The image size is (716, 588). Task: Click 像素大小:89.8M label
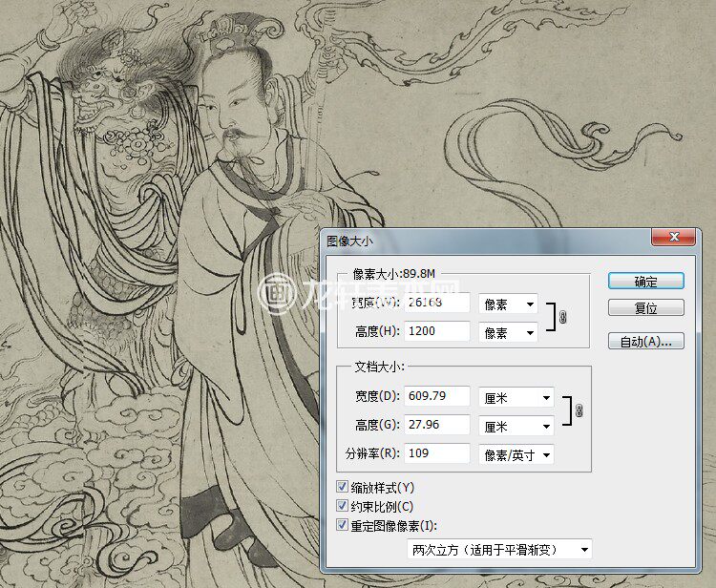tap(394, 274)
